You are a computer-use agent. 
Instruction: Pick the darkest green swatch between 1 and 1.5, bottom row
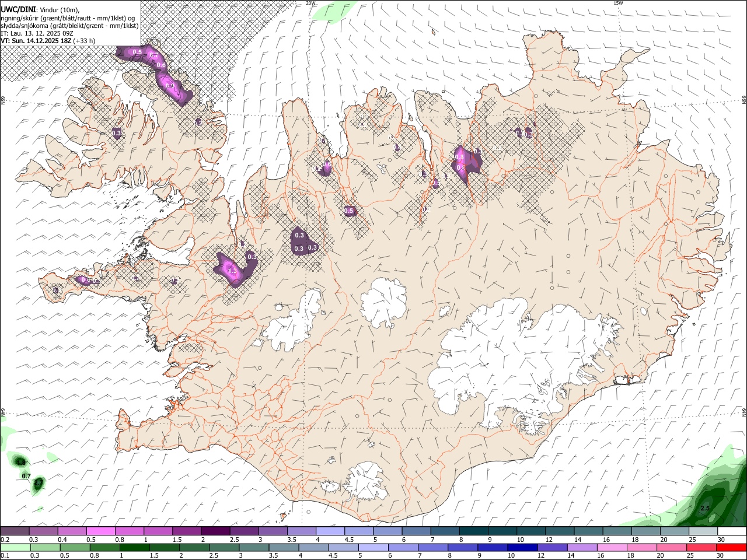click(x=134, y=547)
